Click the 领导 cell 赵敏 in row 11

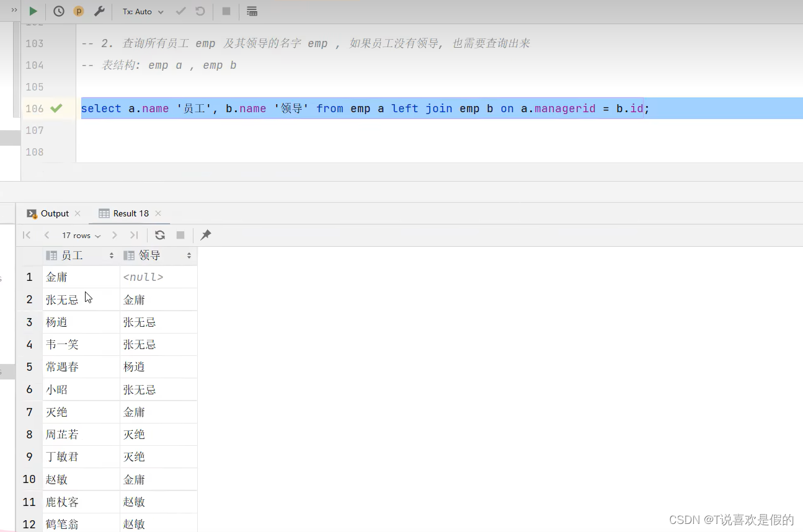coord(158,502)
